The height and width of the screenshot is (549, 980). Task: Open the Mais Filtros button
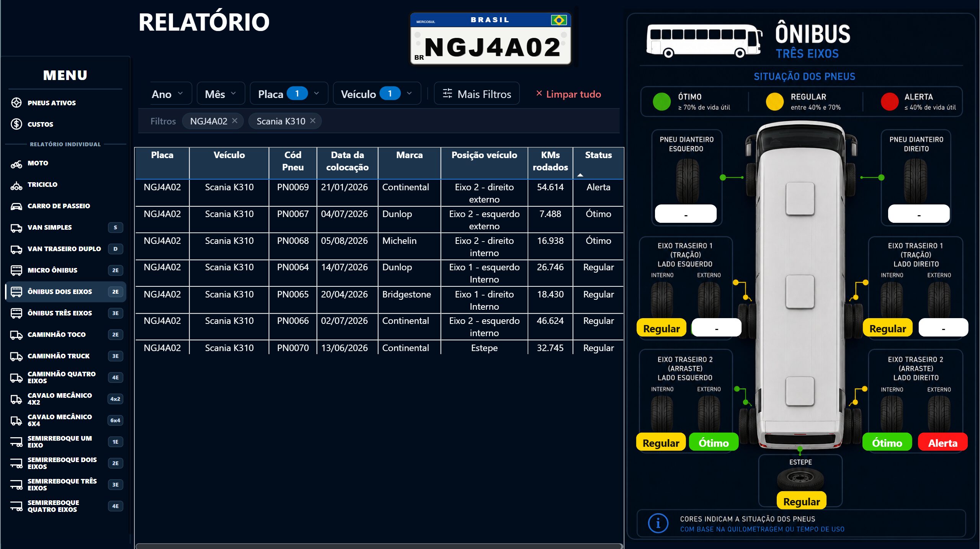(x=477, y=93)
